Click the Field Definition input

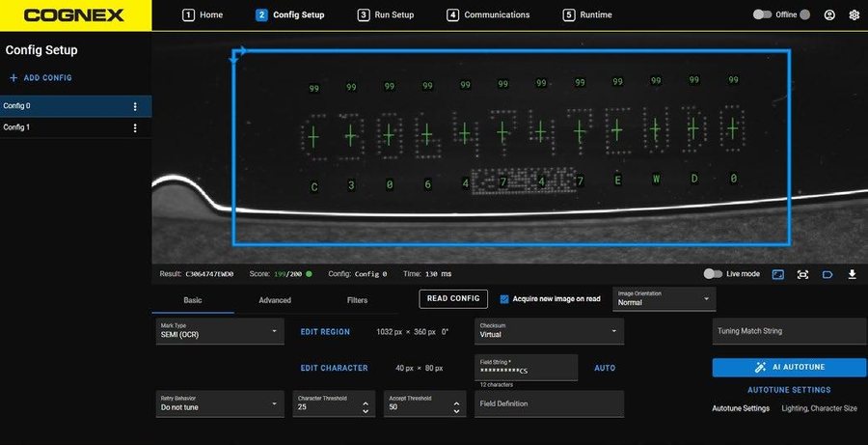[x=549, y=403]
